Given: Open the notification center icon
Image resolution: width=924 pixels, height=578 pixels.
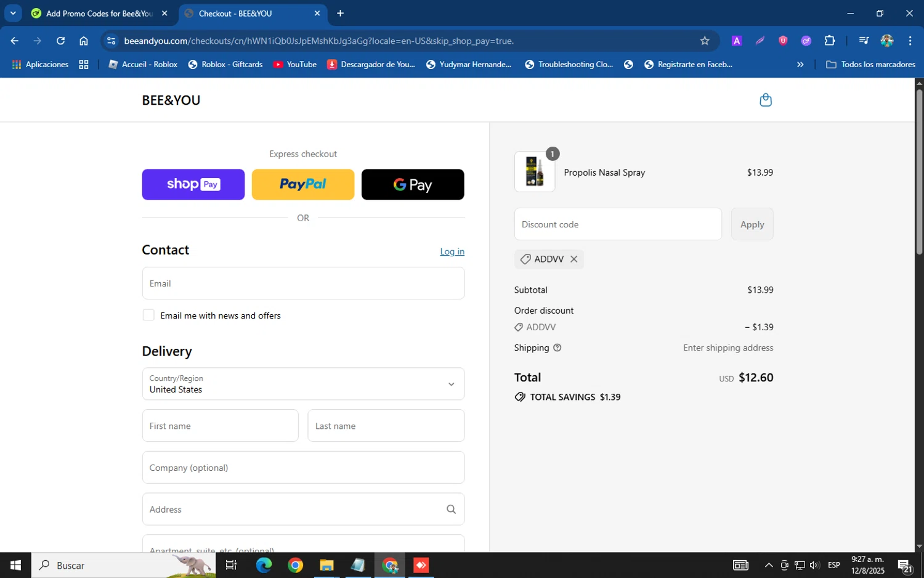Looking at the screenshot, I should click(x=905, y=566).
